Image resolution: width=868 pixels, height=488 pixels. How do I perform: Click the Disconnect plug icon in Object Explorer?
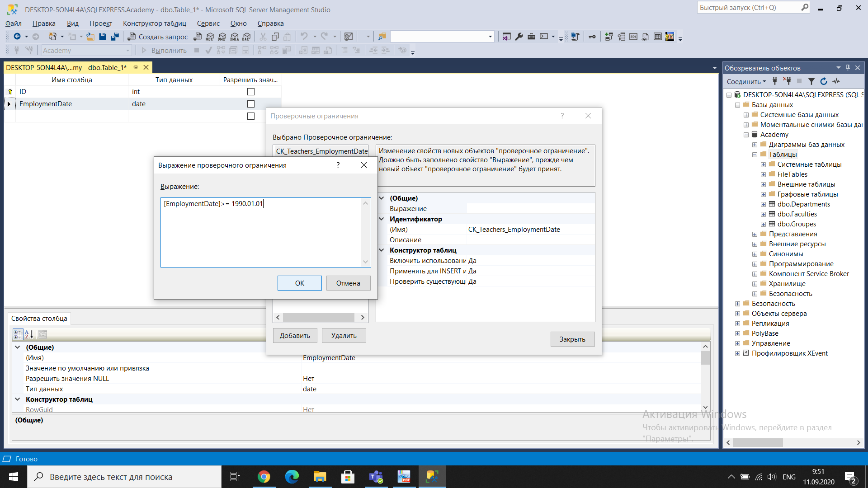point(787,81)
